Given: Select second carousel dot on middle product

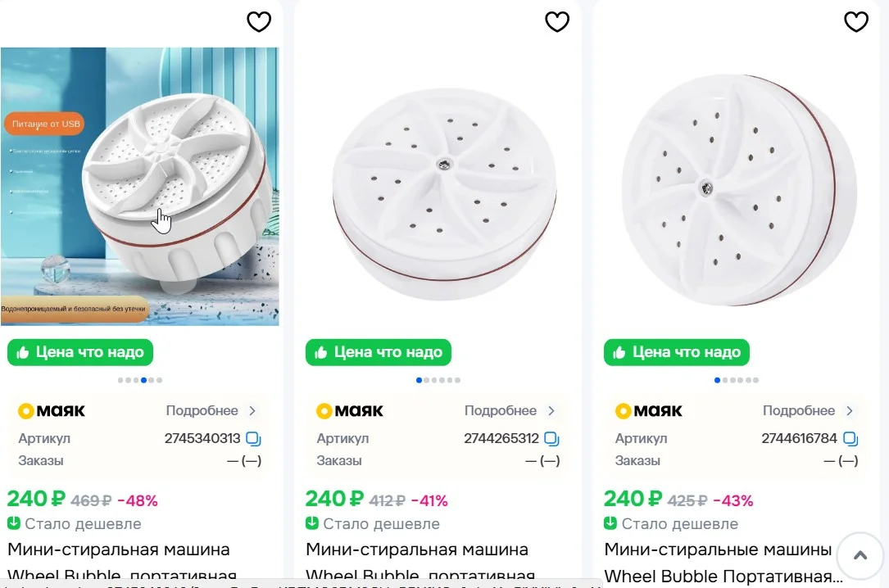Looking at the screenshot, I should tap(427, 380).
